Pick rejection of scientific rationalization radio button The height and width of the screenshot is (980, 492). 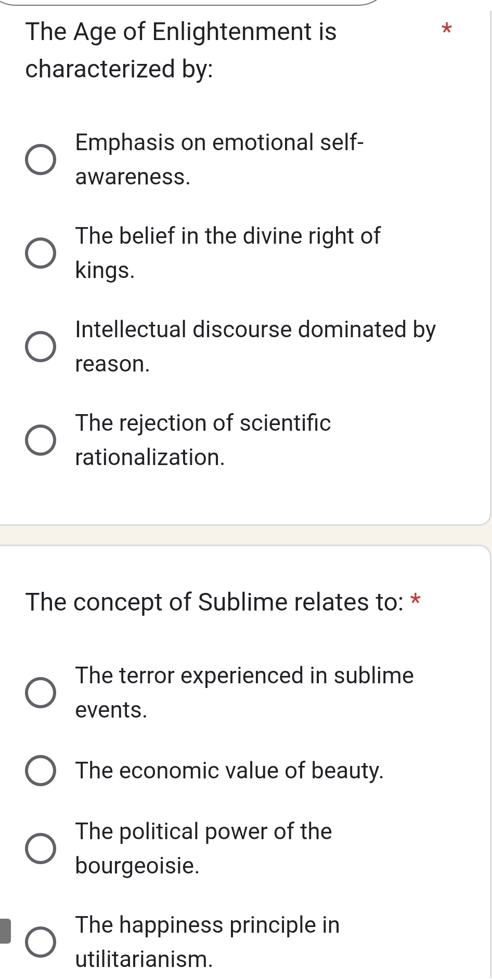point(41,441)
